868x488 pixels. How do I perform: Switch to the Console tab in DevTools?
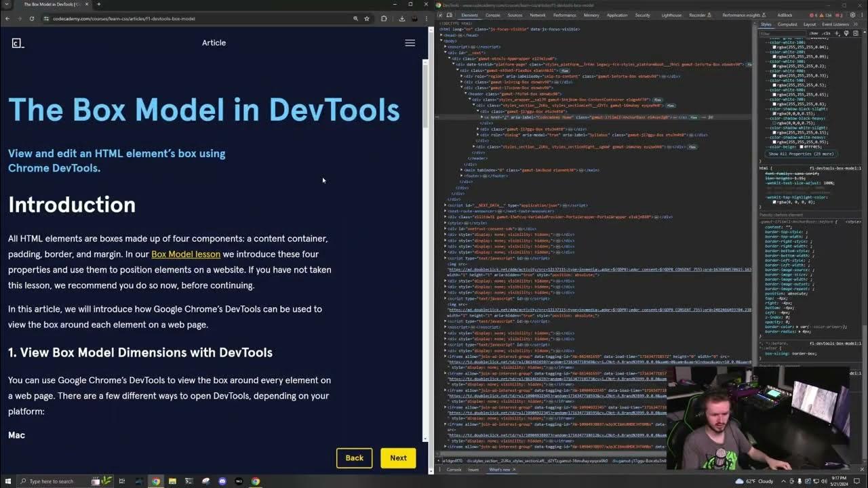tap(493, 15)
